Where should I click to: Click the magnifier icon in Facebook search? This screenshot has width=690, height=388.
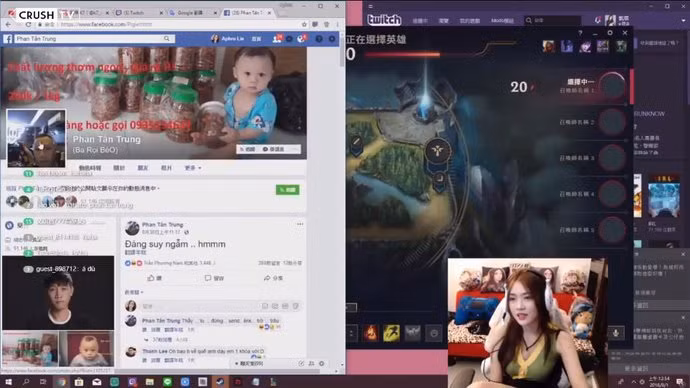click(167, 39)
